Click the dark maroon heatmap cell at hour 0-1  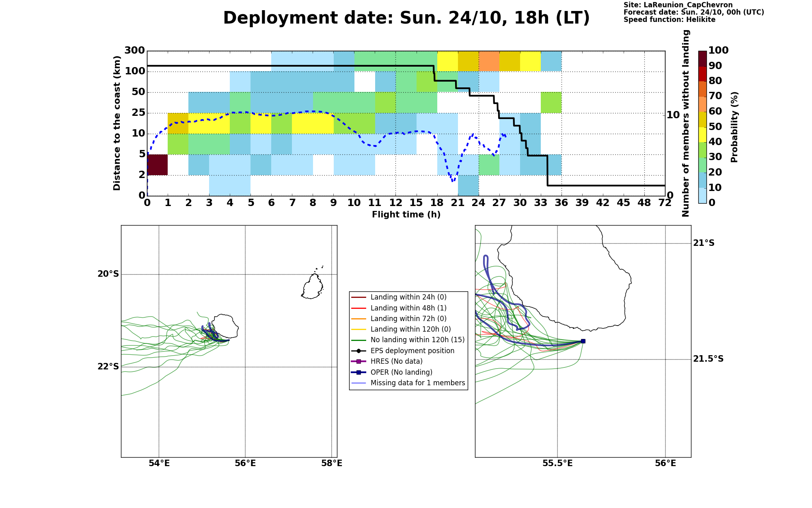[x=158, y=165]
